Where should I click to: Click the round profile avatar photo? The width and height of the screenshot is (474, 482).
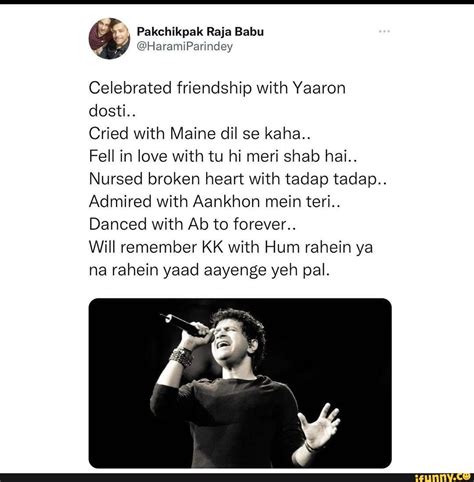coord(109,38)
